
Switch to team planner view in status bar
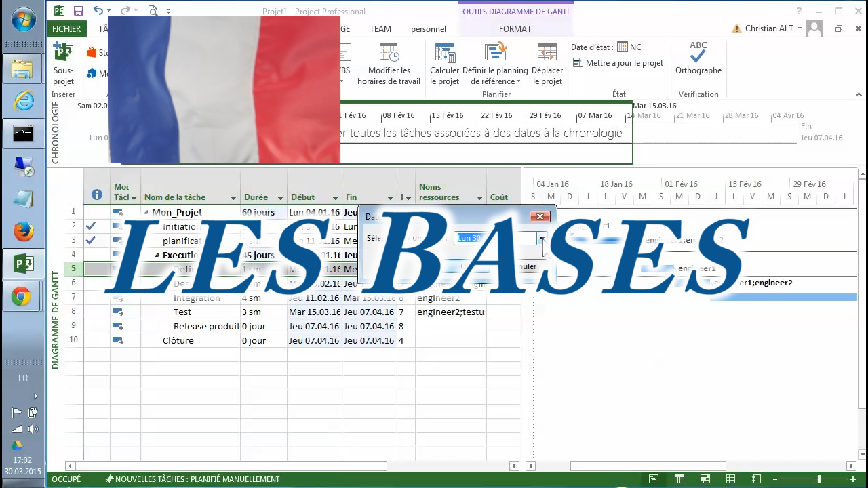(705, 479)
